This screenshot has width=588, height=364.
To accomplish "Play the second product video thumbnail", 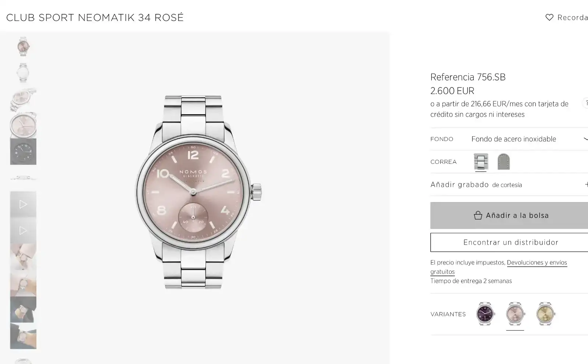I will point(23,231).
